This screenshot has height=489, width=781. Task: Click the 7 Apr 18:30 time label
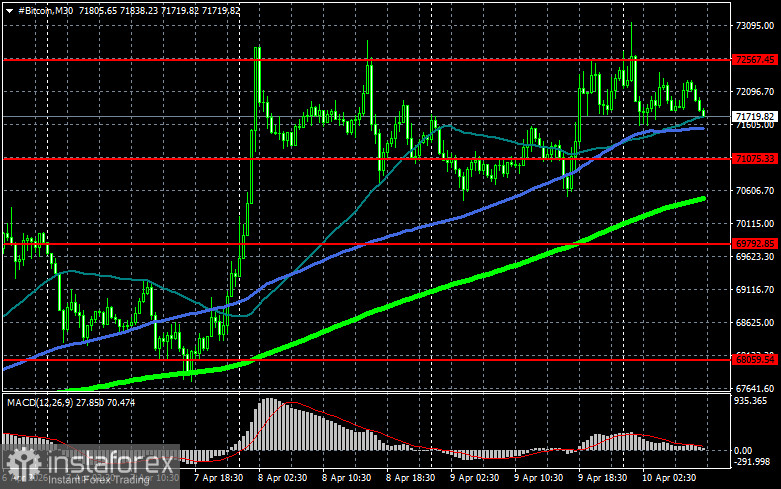(218, 478)
